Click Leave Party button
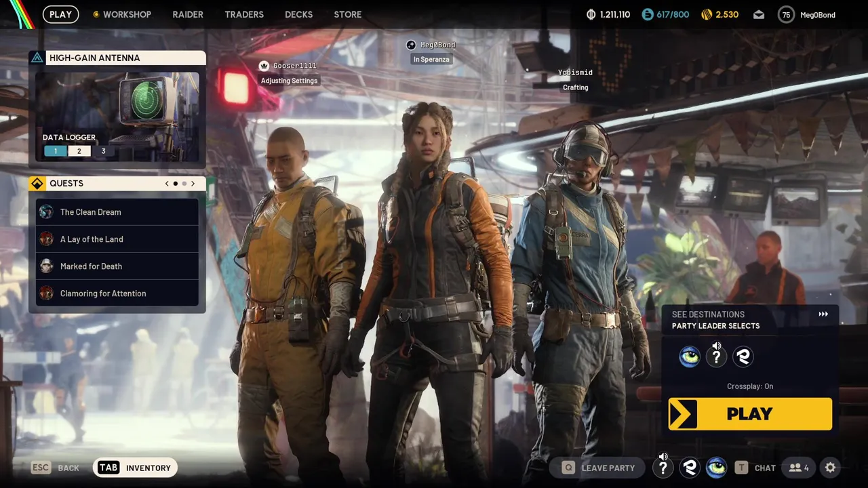Viewport: 868px width, 488px height. click(599, 468)
